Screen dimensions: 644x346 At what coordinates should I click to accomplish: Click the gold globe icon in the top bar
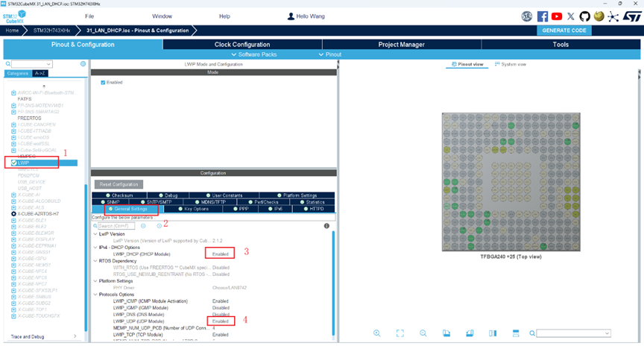coord(599,16)
